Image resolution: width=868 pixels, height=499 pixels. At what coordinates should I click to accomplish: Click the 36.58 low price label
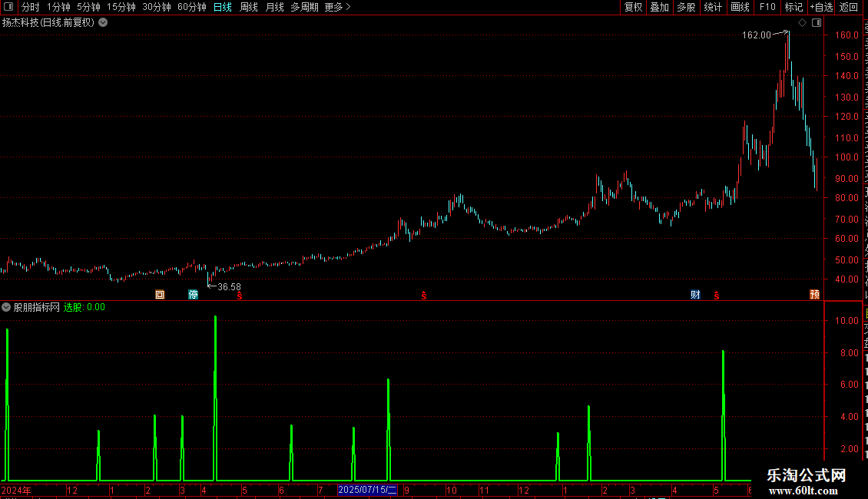point(229,286)
